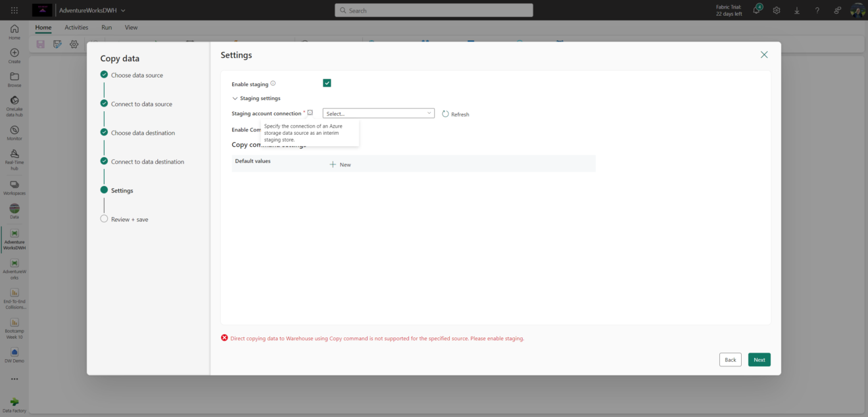Open the app launcher waffle icon

click(14, 11)
